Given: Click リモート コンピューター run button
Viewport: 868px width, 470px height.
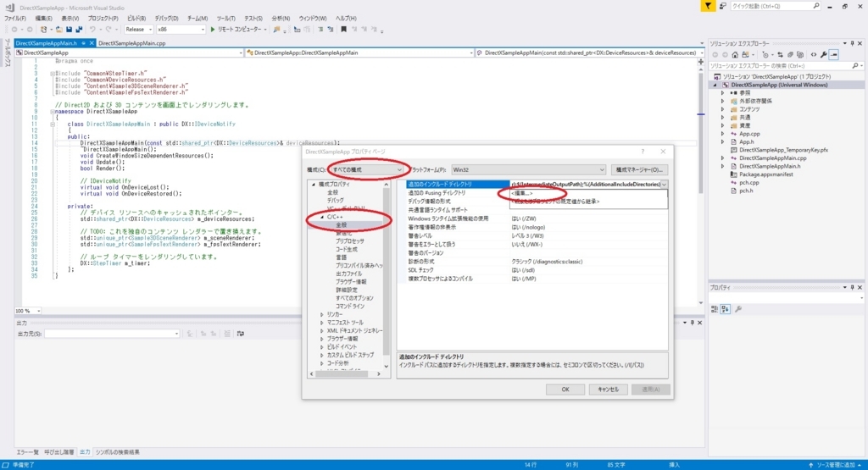Looking at the screenshot, I should click(238, 30).
